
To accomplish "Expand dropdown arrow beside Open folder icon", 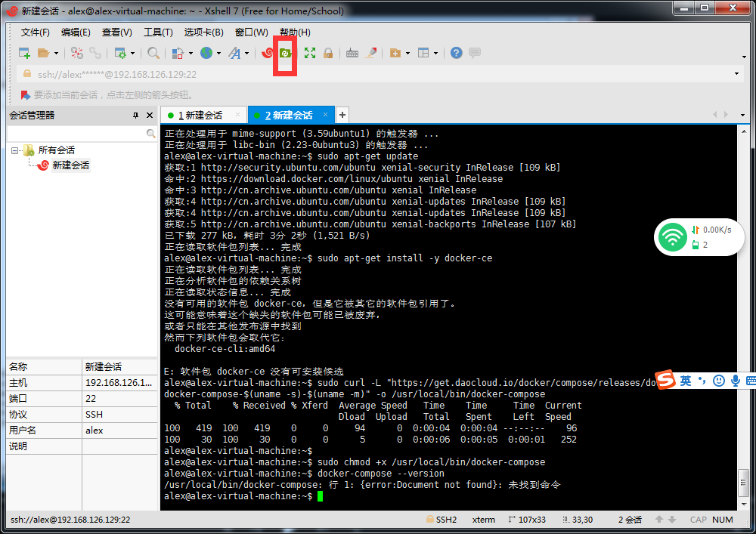I will point(56,54).
